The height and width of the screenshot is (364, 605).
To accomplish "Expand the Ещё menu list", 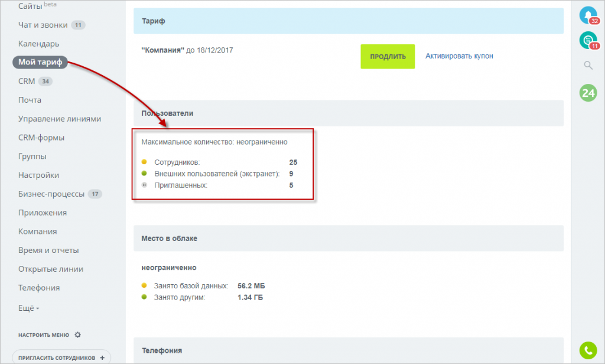I will 28,308.
